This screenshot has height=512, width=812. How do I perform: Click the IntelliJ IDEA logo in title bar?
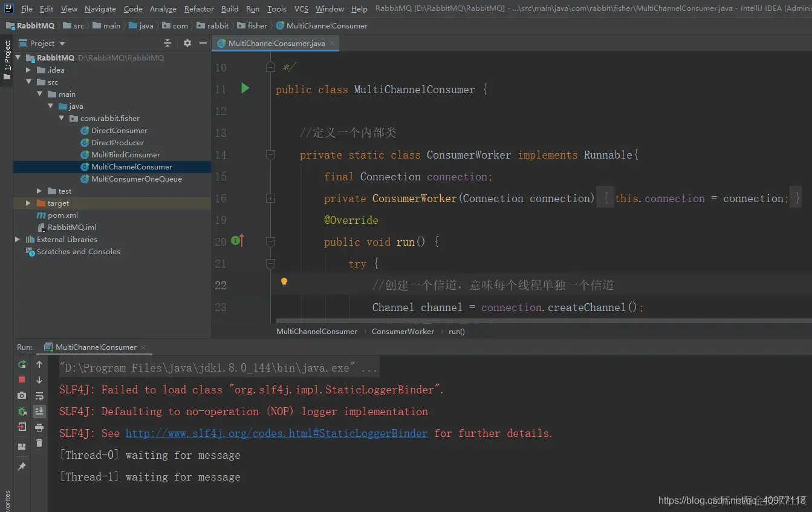(8, 8)
